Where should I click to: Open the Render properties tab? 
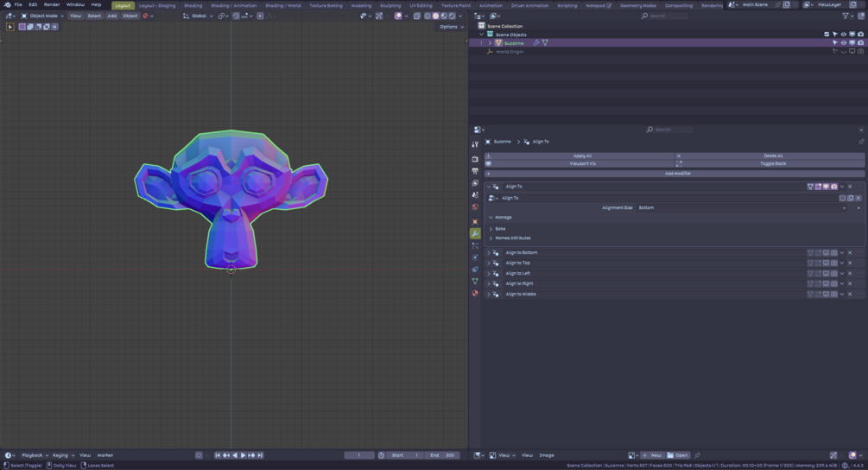click(x=475, y=159)
